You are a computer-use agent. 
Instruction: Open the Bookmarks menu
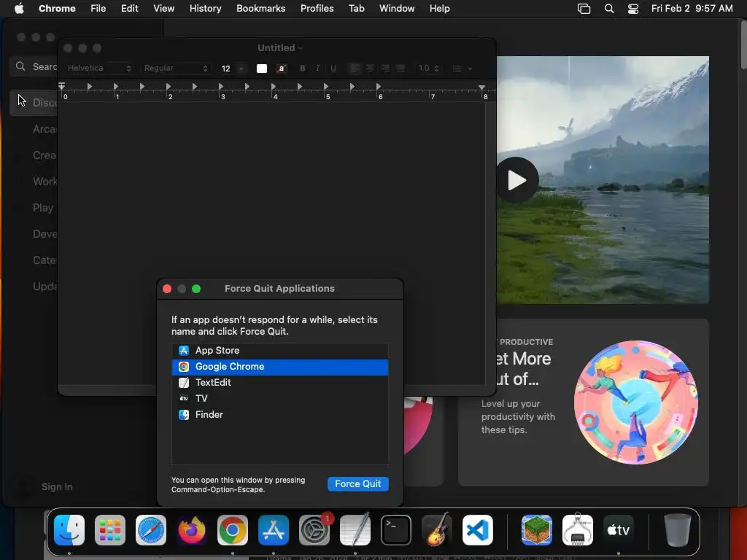coord(260,9)
